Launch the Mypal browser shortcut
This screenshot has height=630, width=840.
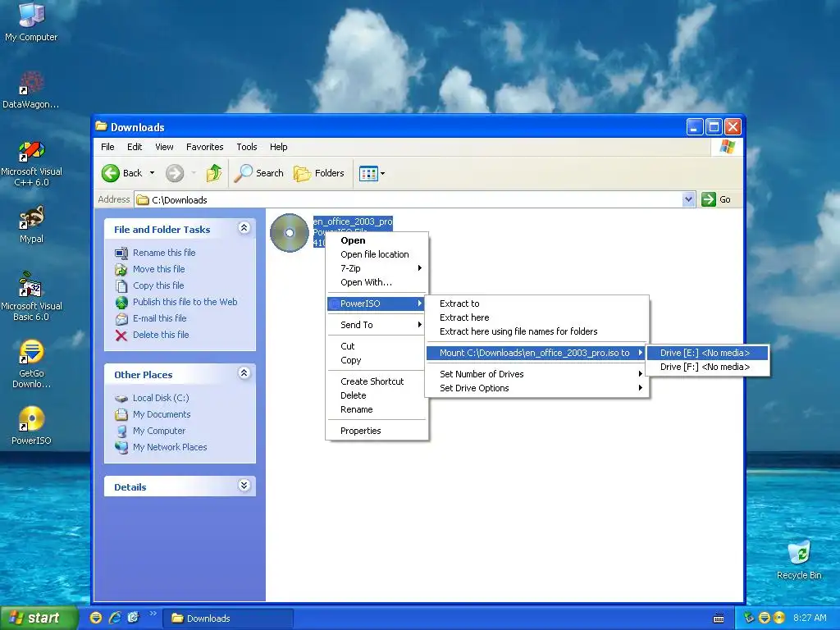click(31, 225)
